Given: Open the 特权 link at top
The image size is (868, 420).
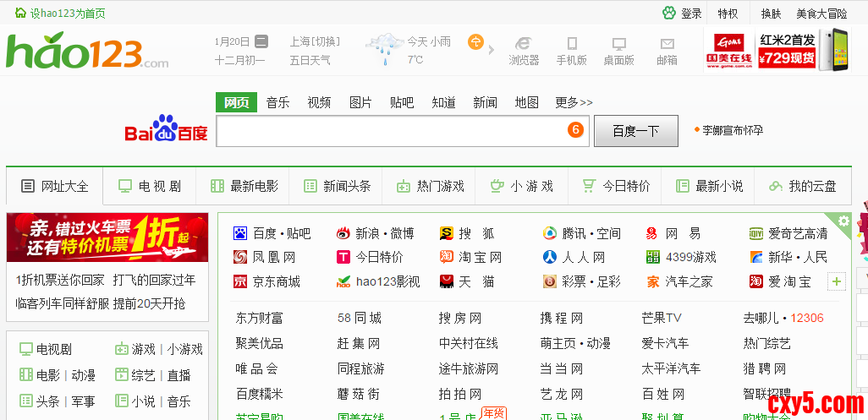Looking at the screenshot, I should pos(728,14).
